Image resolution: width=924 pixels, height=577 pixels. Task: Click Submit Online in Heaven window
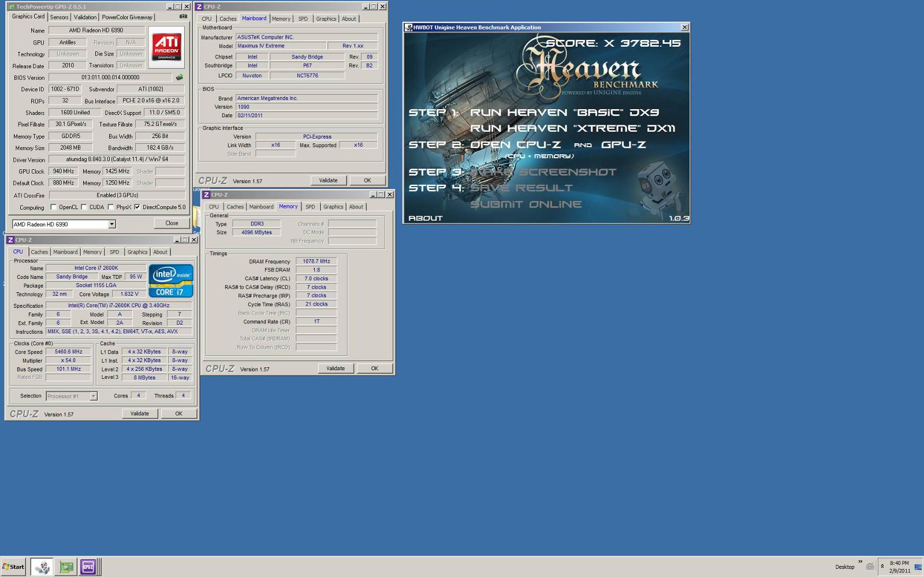pos(526,204)
